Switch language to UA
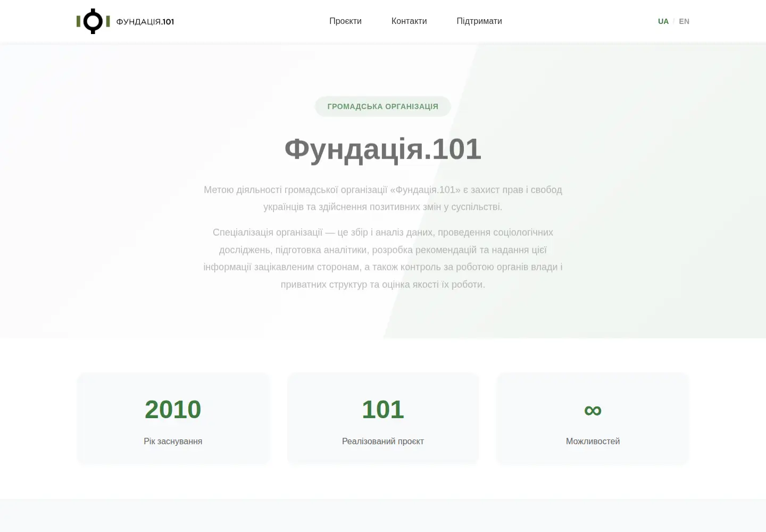The height and width of the screenshot is (532, 766). click(x=663, y=21)
